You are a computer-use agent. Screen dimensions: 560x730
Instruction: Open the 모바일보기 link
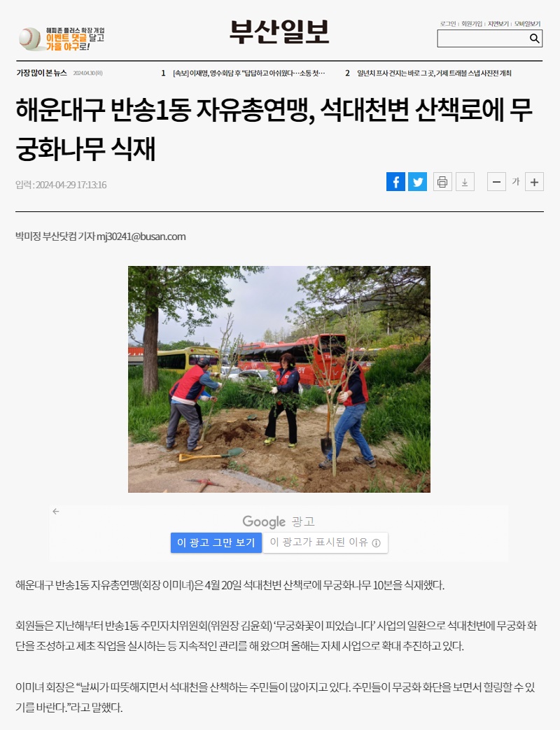(527, 24)
